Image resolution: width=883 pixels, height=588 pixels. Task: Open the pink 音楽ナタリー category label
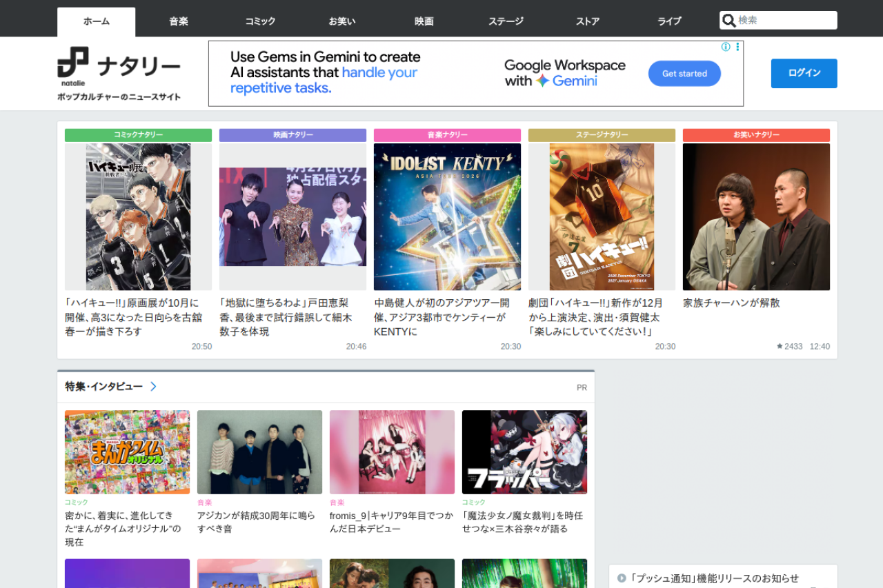pyautogui.click(x=447, y=135)
